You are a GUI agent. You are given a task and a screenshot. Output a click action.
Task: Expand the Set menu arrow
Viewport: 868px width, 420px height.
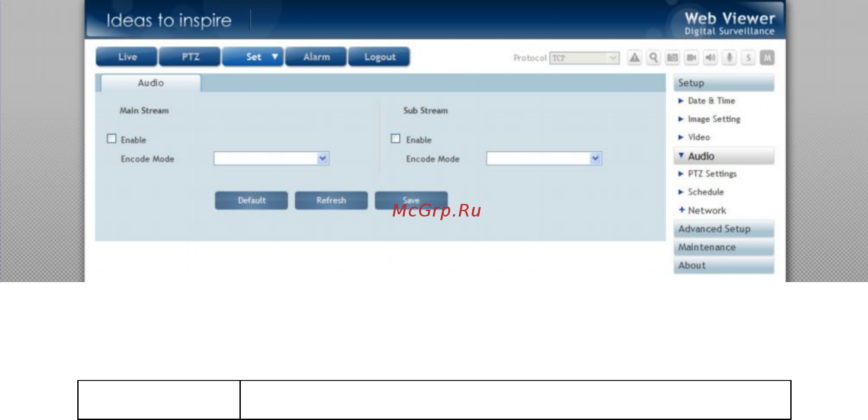275,57
